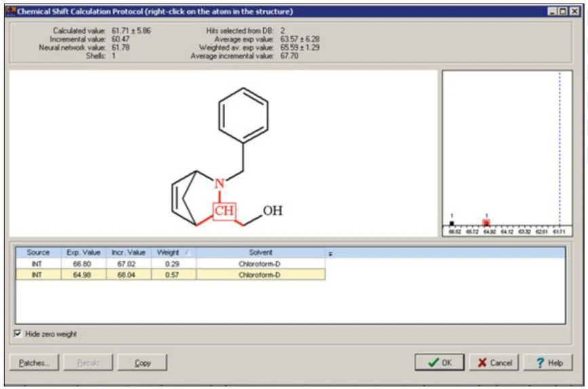
Task: Click the blue dashed line in histogram
Action: click(560, 149)
